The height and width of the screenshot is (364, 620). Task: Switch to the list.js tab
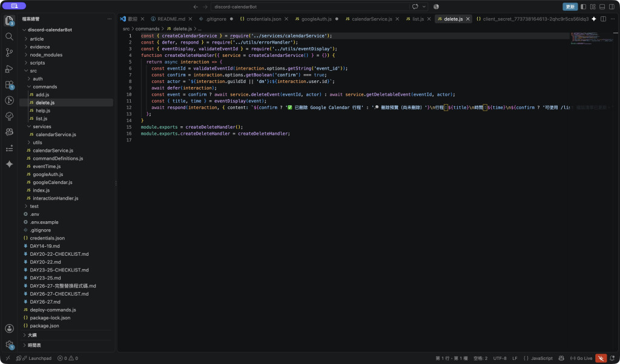[x=418, y=19]
